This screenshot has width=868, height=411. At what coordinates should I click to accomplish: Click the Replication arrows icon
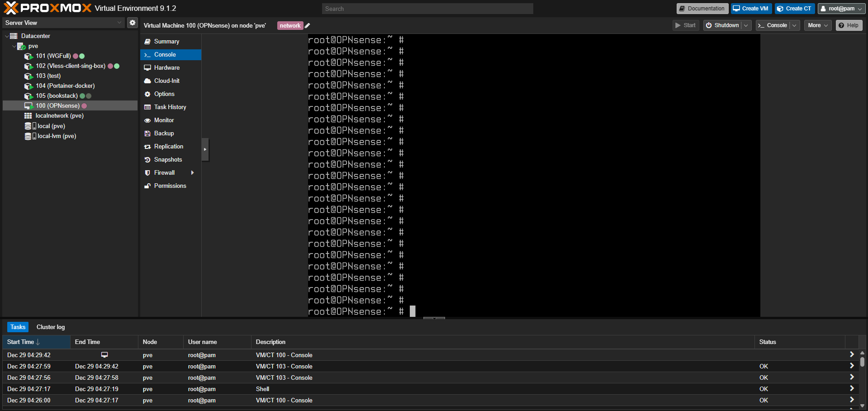(147, 147)
